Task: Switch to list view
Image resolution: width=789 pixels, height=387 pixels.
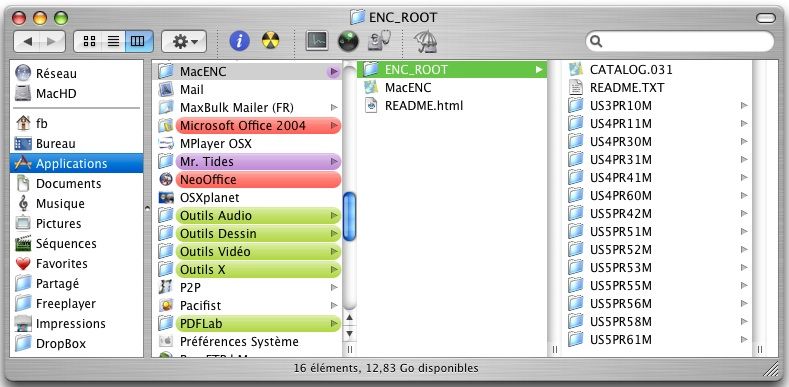Action: click(114, 42)
